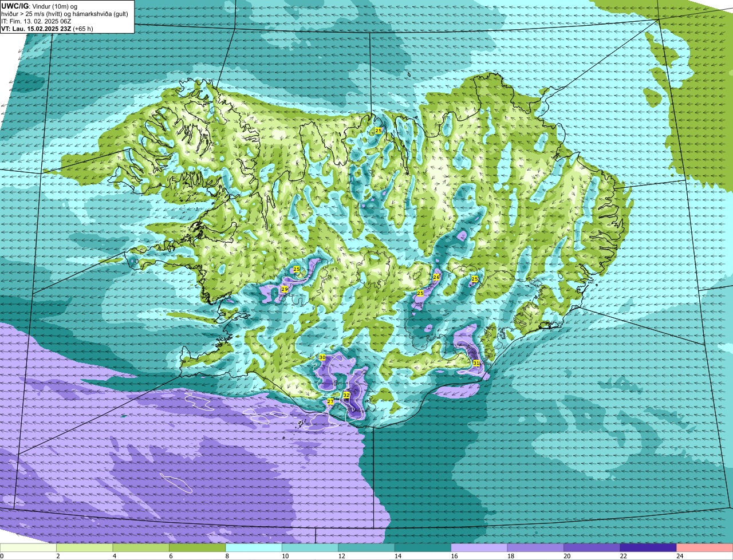The image size is (733, 560).
Task: Click the 'IT: Fim. 13. 02. 2025 06Z' line
Action: tap(36, 21)
